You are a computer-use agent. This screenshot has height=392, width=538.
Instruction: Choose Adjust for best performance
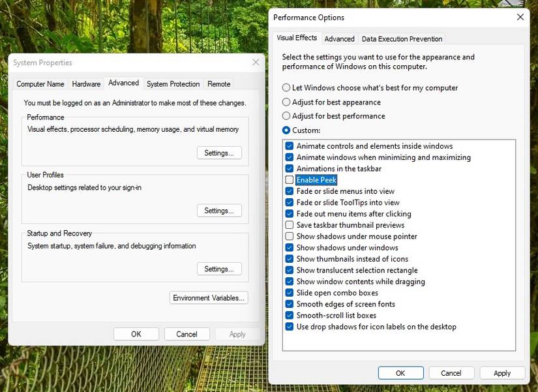(286, 116)
